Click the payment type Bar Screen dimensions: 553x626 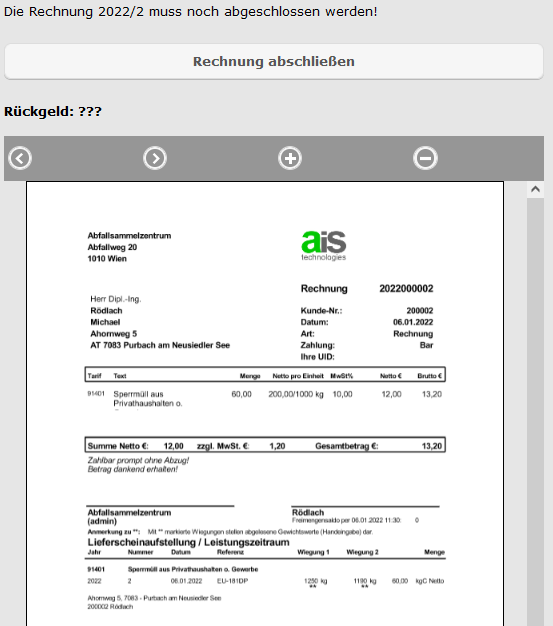pos(426,345)
